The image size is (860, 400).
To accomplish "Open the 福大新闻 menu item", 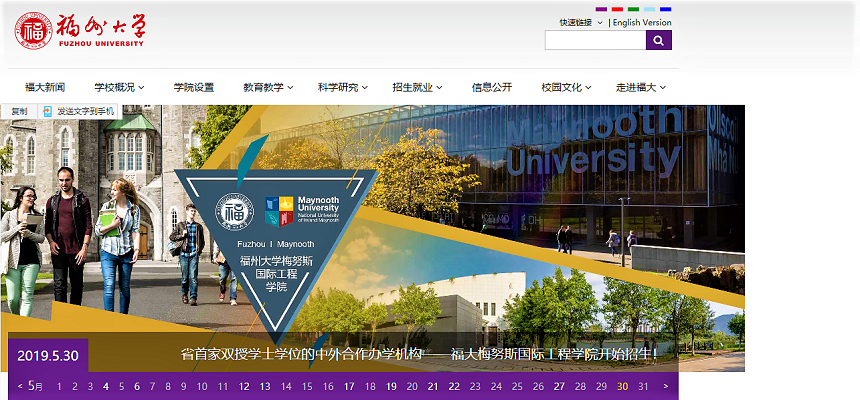I will pyautogui.click(x=45, y=87).
